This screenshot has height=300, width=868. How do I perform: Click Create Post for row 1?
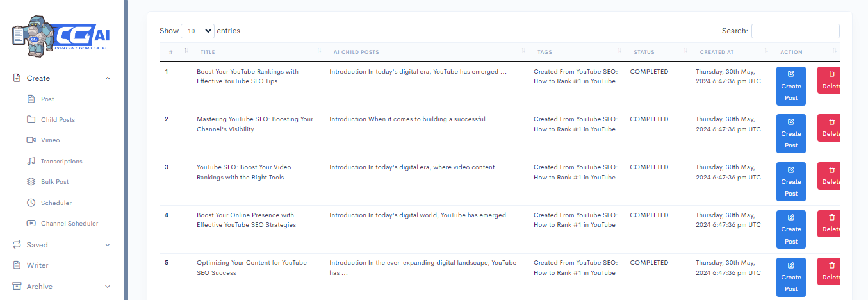click(791, 86)
